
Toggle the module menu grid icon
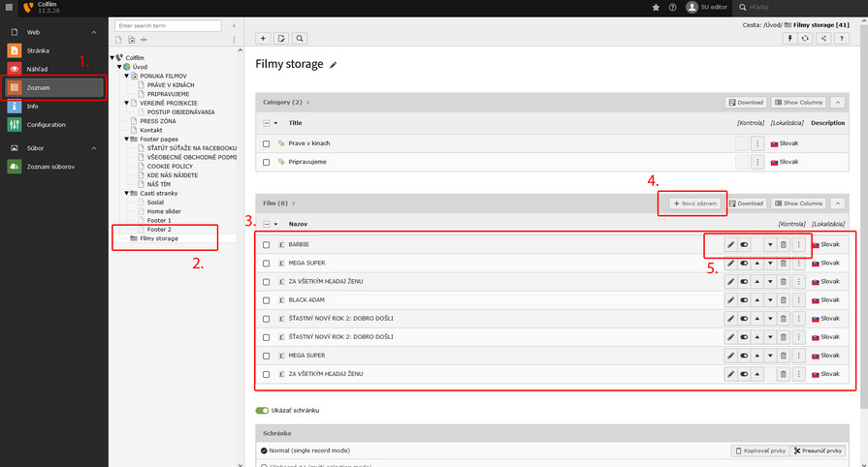pyautogui.click(x=9, y=7)
